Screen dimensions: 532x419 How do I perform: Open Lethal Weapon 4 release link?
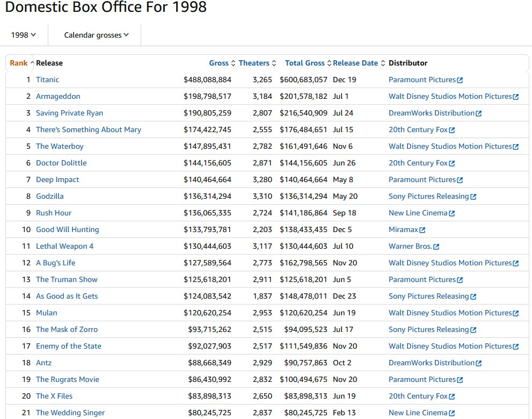[65, 246]
